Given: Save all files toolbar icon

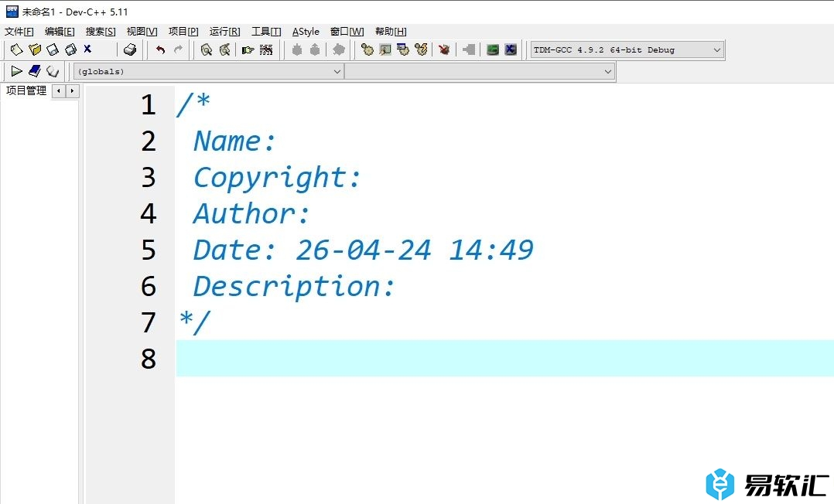Looking at the screenshot, I should [70, 49].
